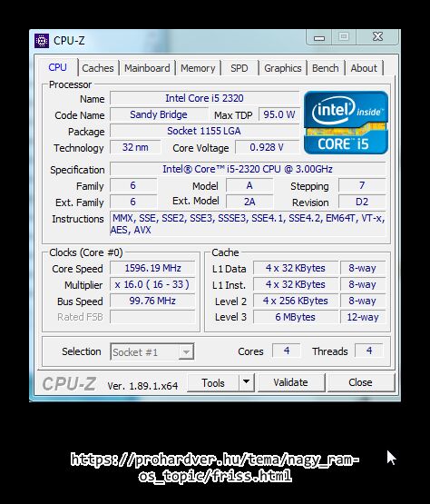Minimize the CPU-Z window

[x=319, y=37]
